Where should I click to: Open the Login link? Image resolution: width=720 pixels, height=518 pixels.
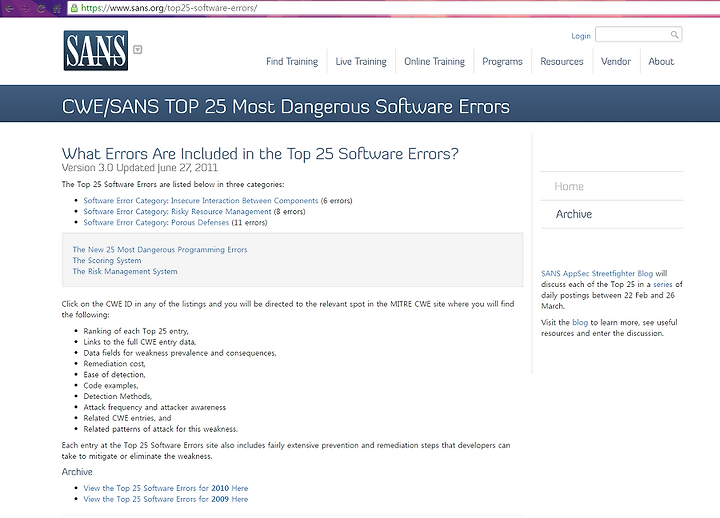point(580,36)
